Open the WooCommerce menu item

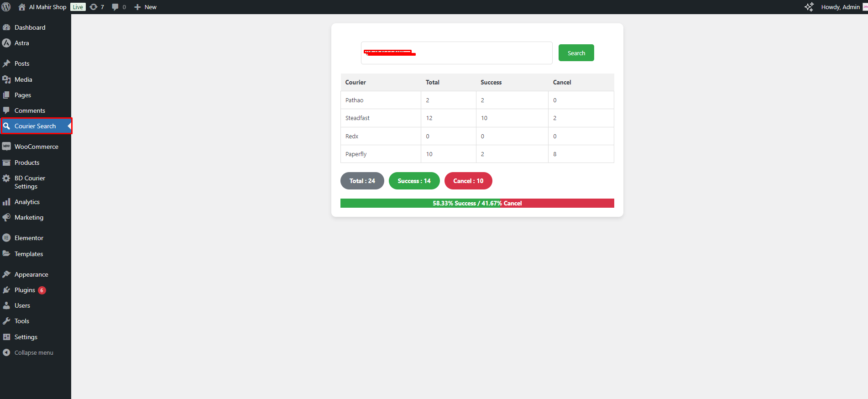(x=36, y=147)
